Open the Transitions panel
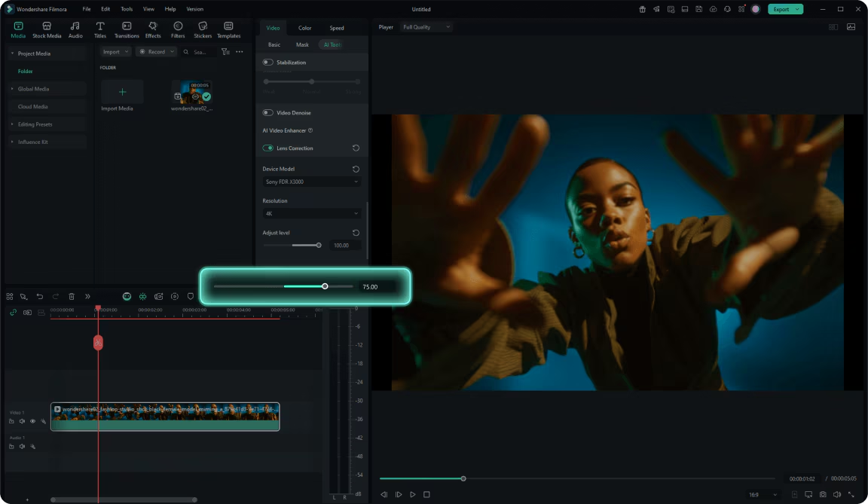The height and width of the screenshot is (504, 868). pyautogui.click(x=127, y=30)
